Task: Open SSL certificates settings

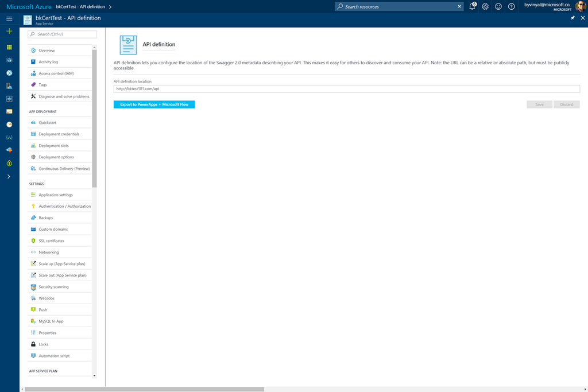Action: (51, 240)
